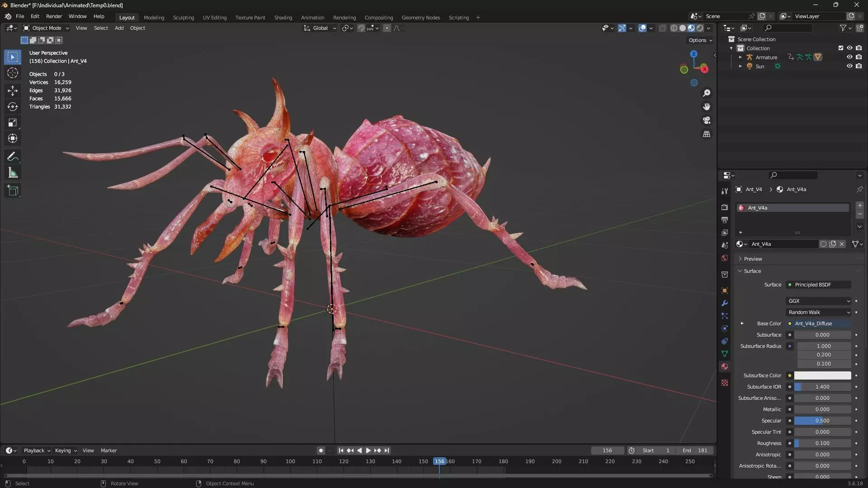
Task: Expand the Preview panel
Action: coord(753,259)
